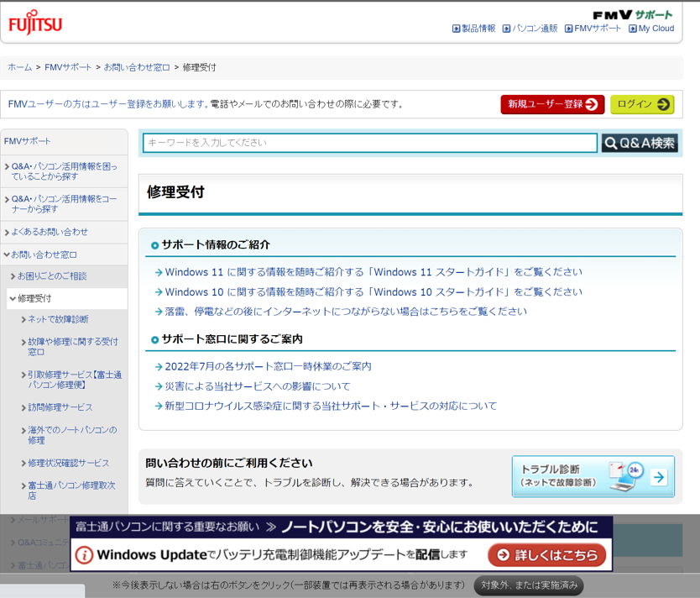Screen dimensions: 700x598
Task: Open 落雷、停電 internet trouble link
Action: pyautogui.click(x=346, y=312)
